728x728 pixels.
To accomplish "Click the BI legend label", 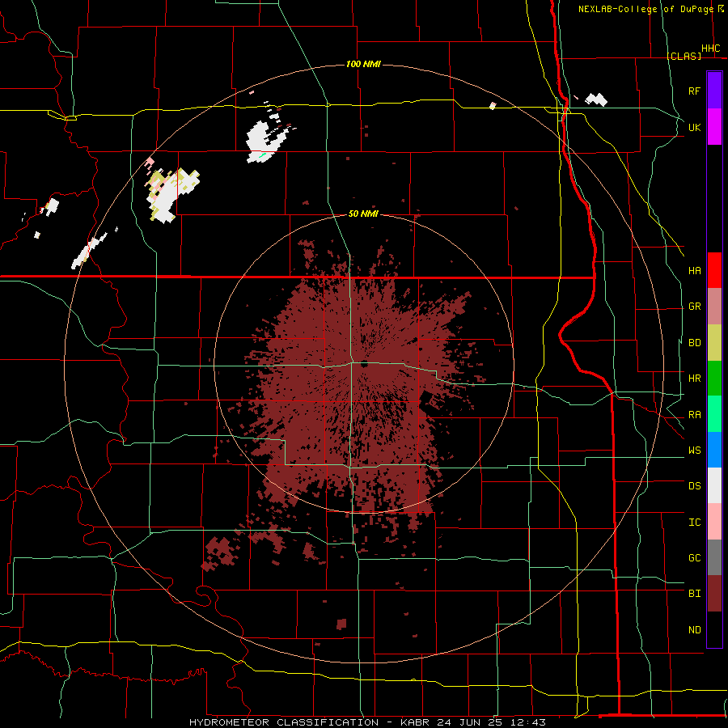I will (x=694, y=594).
